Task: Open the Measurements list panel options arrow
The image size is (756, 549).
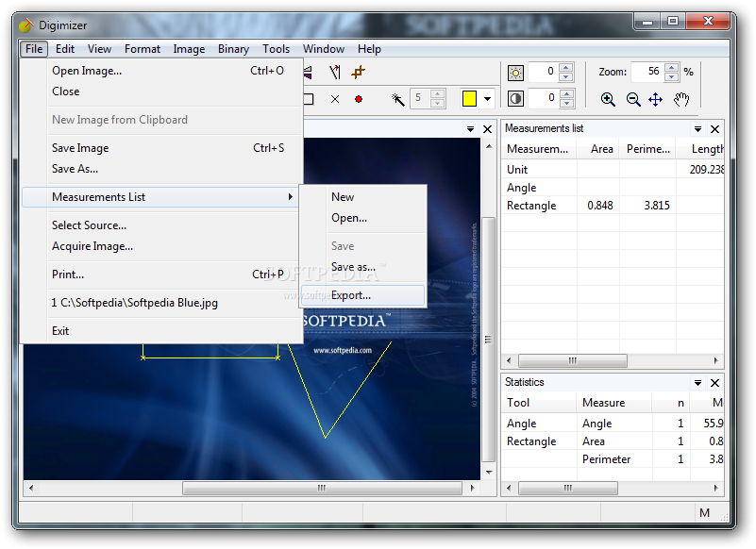Action: click(697, 129)
